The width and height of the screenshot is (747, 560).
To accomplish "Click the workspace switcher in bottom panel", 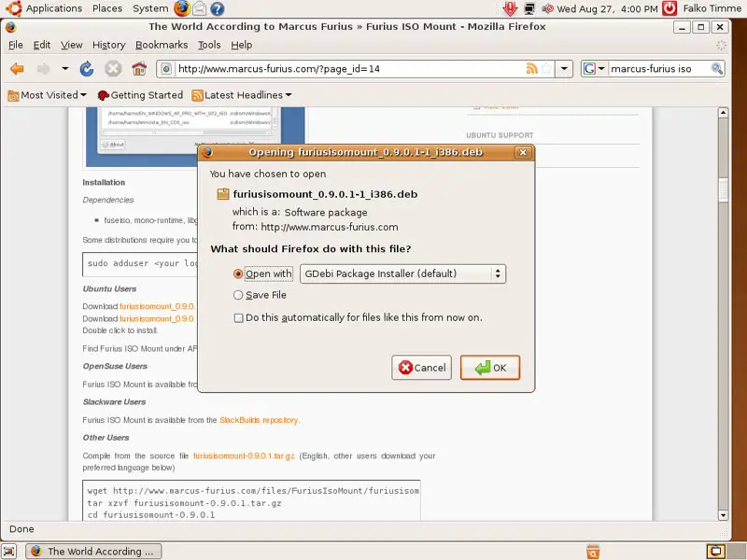I will [725, 552].
